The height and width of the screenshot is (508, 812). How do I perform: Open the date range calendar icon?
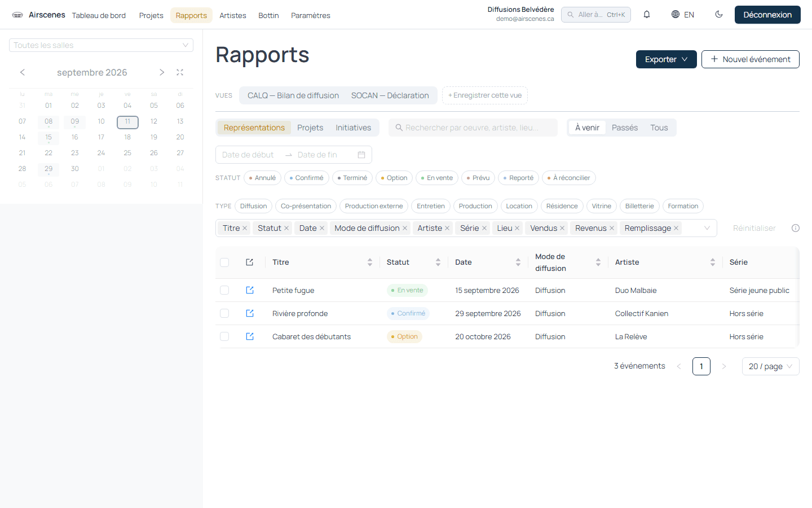[361, 155]
